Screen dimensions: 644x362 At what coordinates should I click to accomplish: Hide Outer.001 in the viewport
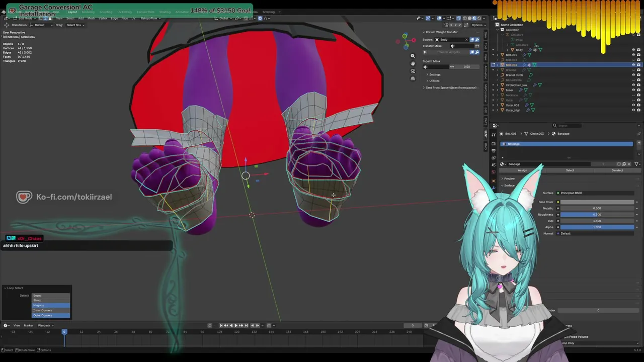633,105
